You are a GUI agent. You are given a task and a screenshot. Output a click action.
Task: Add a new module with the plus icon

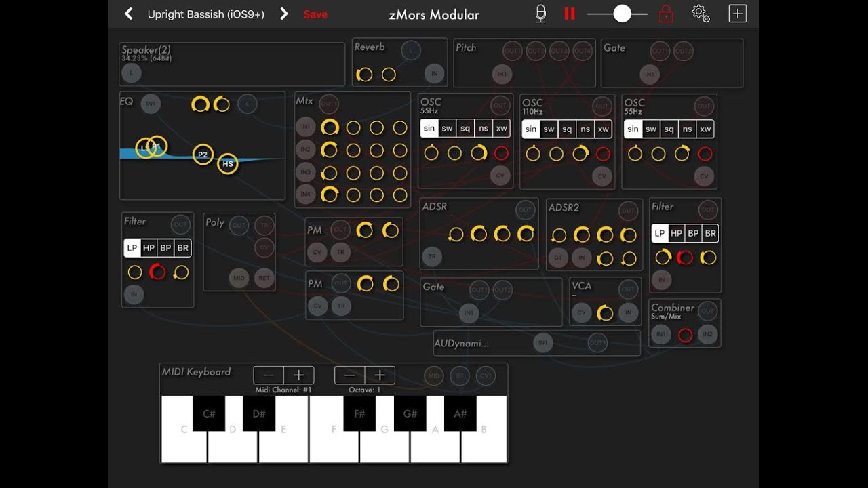pos(738,14)
